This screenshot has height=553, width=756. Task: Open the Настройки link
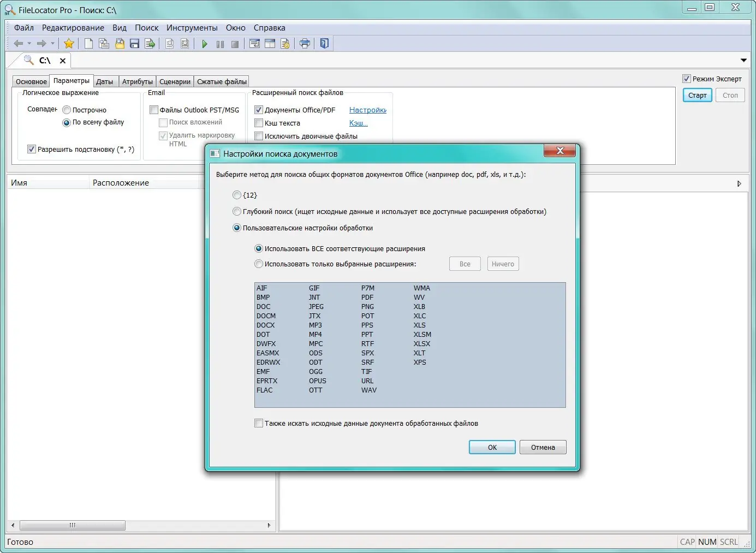[x=368, y=110]
